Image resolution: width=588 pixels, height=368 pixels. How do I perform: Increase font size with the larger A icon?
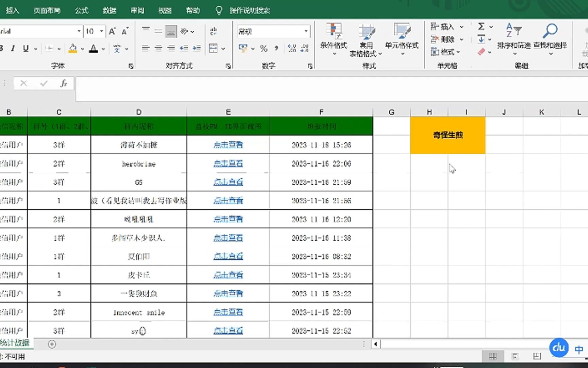click(112, 31)
